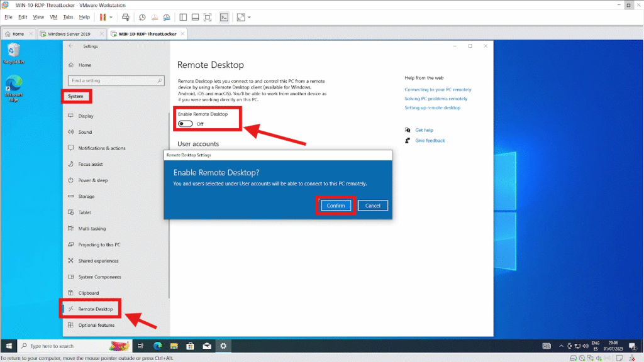
Task: Open Multi-tasking settings
Action: [92, 229]
